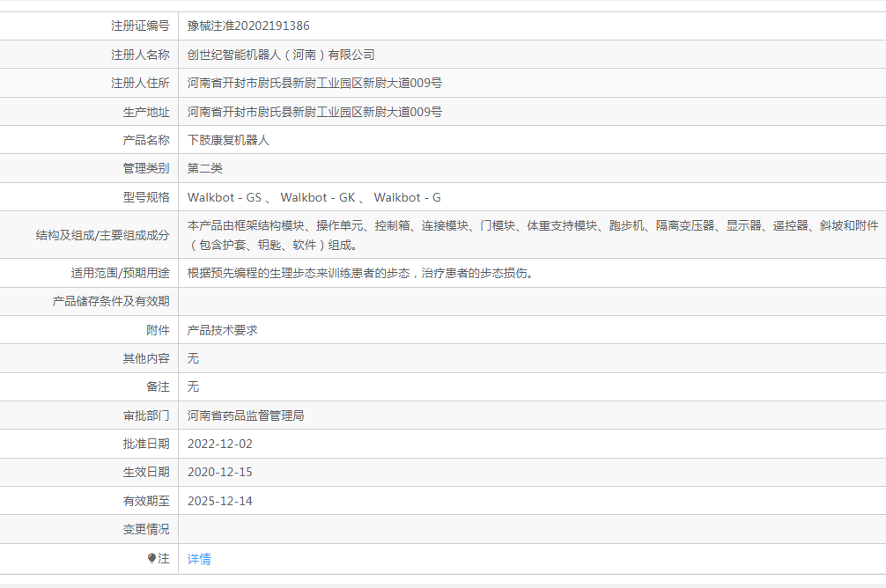Click the 无 value in 其他内容 row

click(193, 358)
